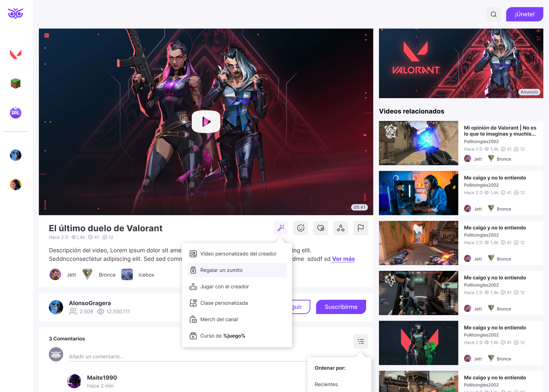
Task: Click the heart favorite icon under video
Action: [x=321, y=228]
